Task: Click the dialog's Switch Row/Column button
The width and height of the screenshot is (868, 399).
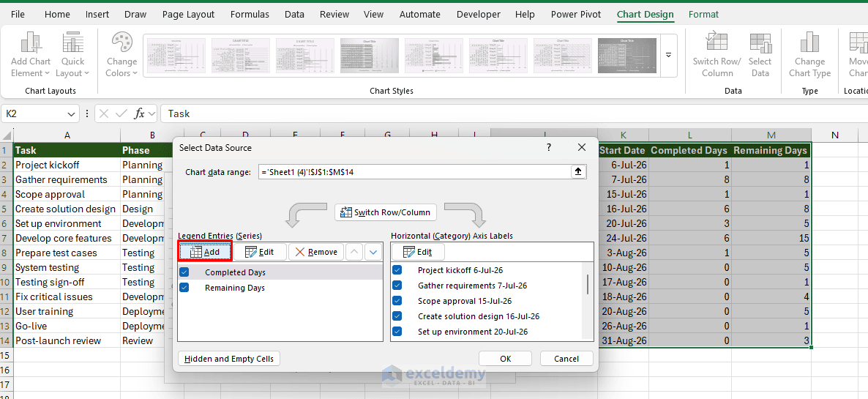Action: coord(386,212)
